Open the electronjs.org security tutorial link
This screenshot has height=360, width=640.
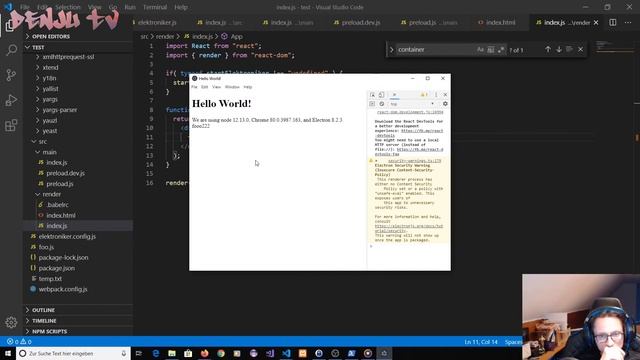tap(409, 228)
